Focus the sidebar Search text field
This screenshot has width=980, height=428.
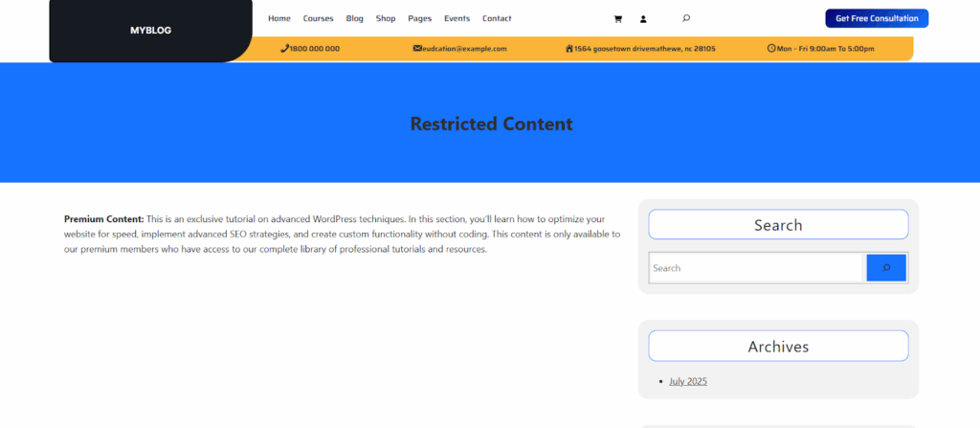[x=756, y=268]
